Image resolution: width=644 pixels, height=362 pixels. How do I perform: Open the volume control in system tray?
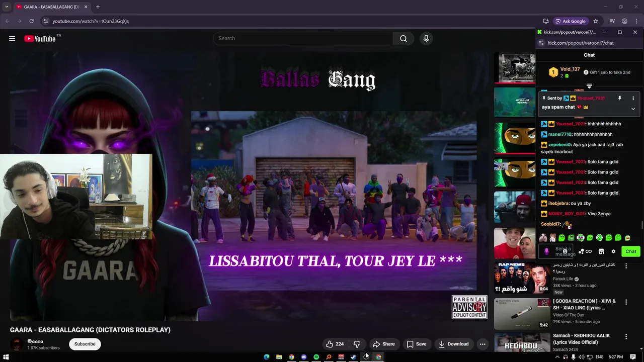(x=582, y=357)
